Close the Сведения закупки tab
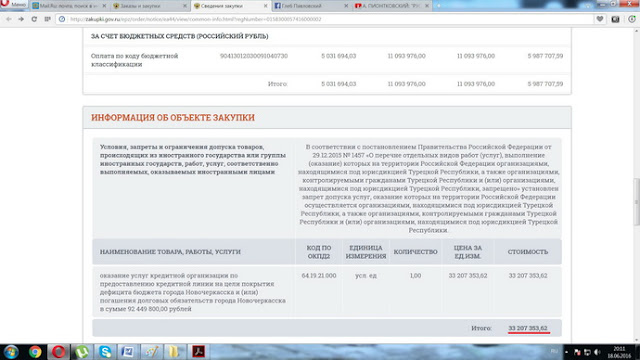 (x=265, y=6)
